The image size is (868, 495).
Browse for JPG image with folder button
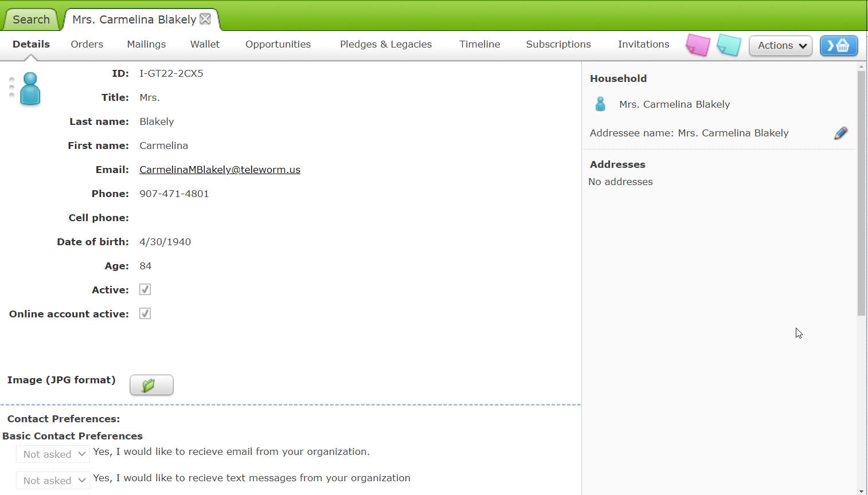coord(151,385)
